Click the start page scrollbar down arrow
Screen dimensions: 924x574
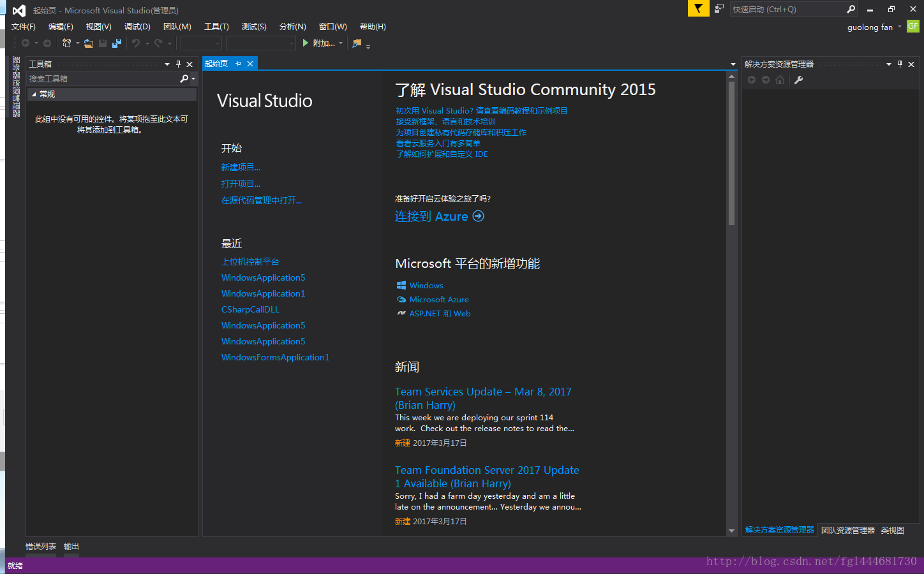731,531
